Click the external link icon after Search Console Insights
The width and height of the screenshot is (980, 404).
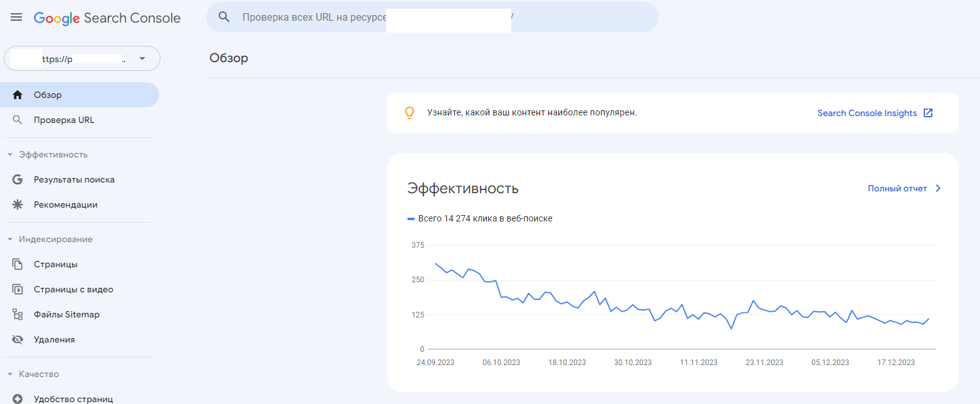[x=928, y=113]
